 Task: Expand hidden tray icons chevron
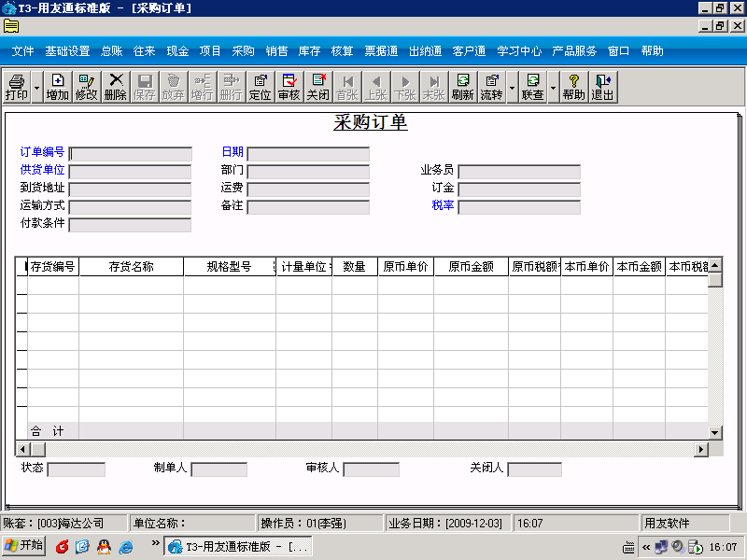point(646,547)
